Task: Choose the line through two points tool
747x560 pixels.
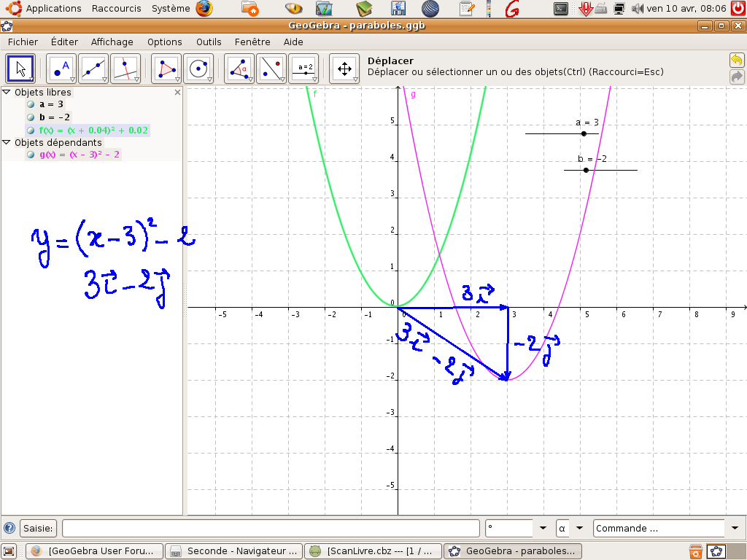Action: [93, 69]
